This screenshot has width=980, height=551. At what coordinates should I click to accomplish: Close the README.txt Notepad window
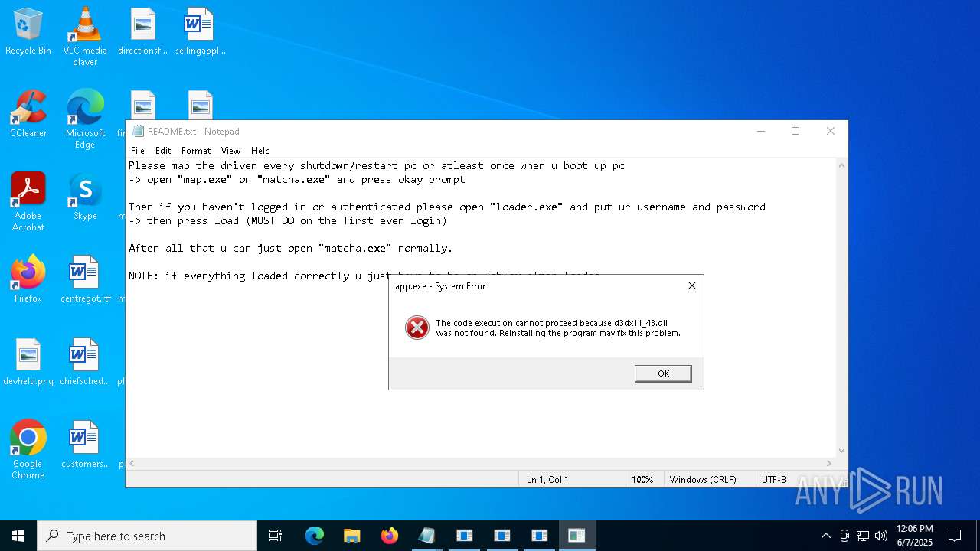[x=831, y=131]
